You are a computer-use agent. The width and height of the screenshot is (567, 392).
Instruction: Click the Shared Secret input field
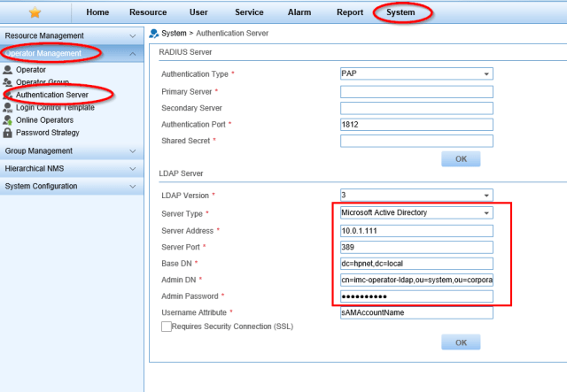(416, 141)
